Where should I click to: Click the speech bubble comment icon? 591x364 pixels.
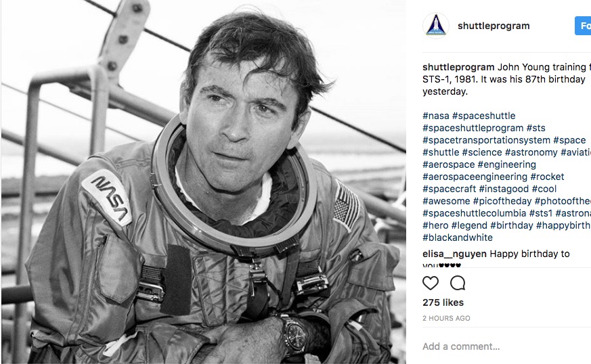pyautogui.click(x=458, y=283)
